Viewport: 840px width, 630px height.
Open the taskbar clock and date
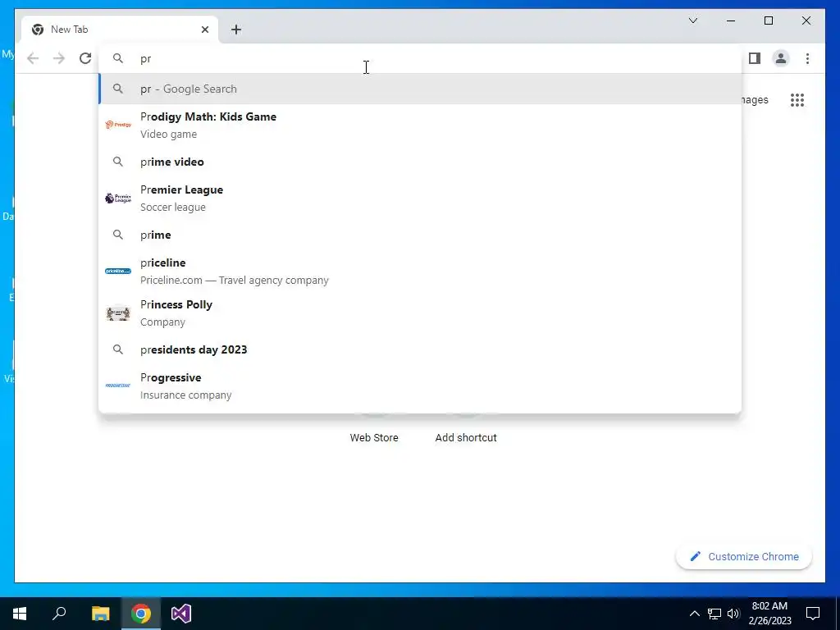coord(769,614)
